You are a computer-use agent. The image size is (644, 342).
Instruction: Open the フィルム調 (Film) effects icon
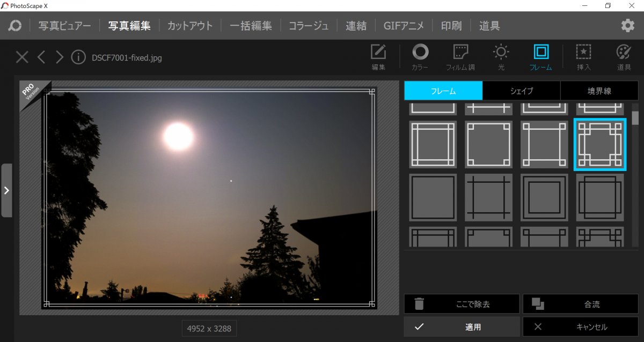(x=460, y=56)
